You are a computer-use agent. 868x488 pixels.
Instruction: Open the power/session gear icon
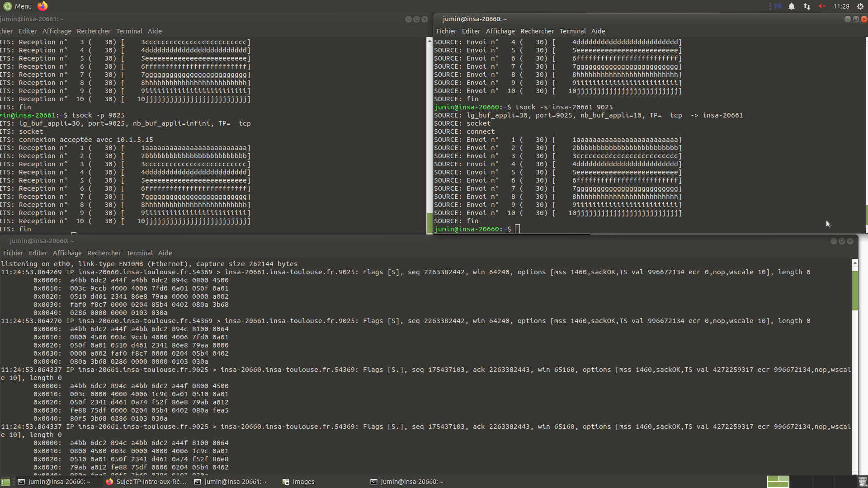(x=860, y=6)
